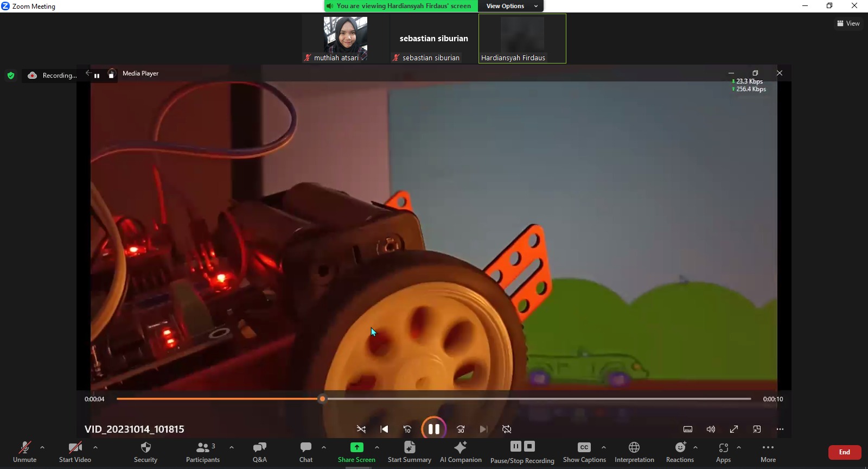Open the Q&A panel
Image resolution: width=868 pixels, height=469 pixels.
point(260,452)
